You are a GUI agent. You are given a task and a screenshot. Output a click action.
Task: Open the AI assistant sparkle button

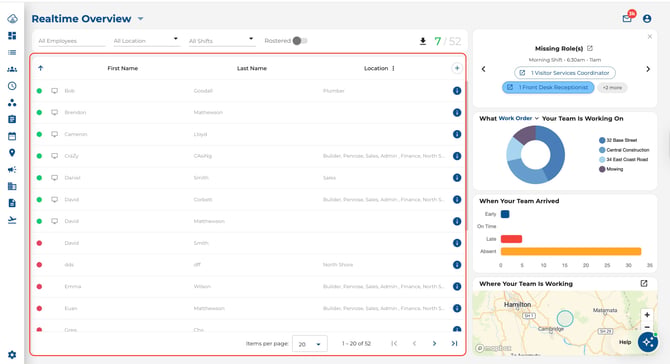[x=648, y=342]
